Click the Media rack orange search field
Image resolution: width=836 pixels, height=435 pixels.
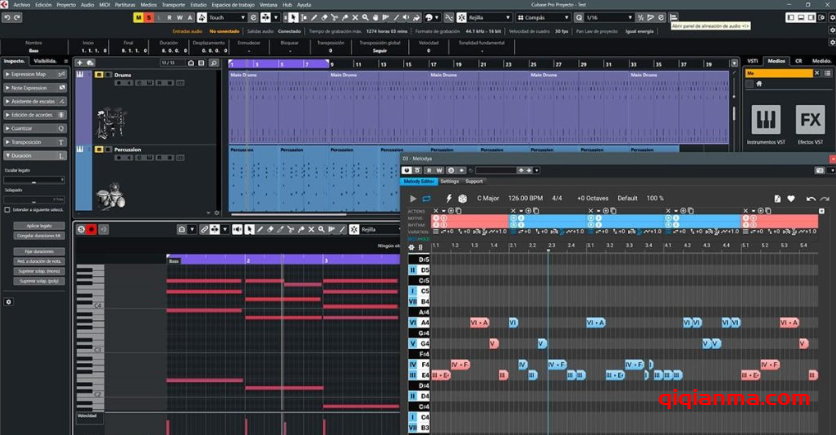pos(778,73)
